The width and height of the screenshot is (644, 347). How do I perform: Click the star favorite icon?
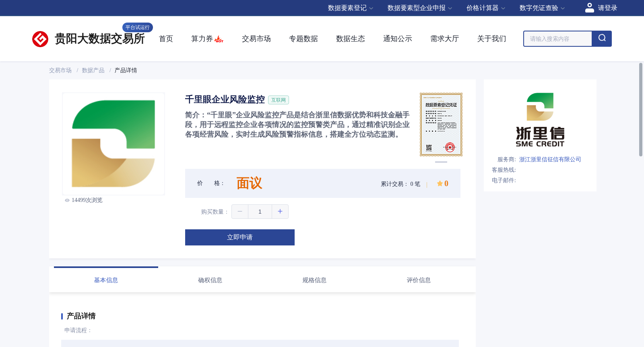pos(440,184)
